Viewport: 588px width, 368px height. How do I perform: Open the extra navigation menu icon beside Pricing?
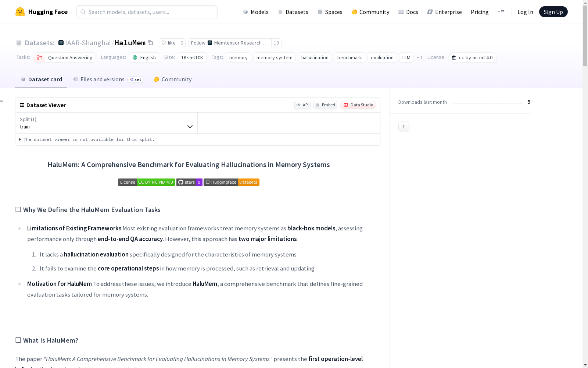(501, 12)
